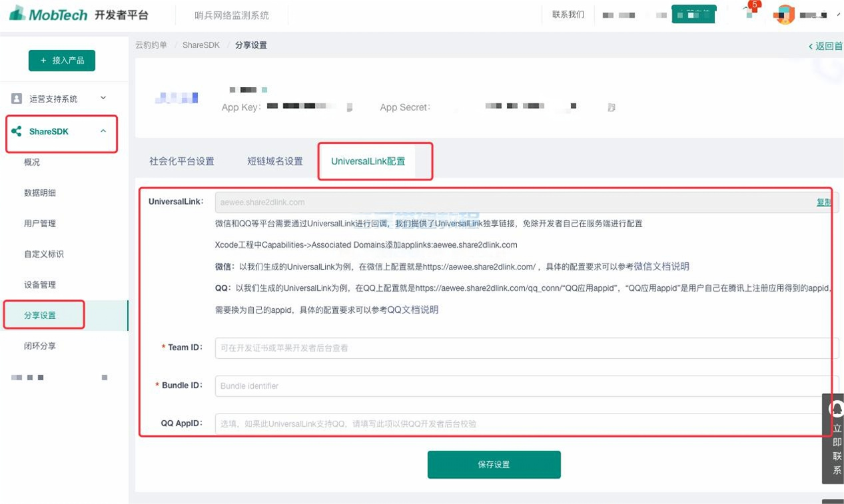Copy the App Secret using its copy icon

click(612, 107)
